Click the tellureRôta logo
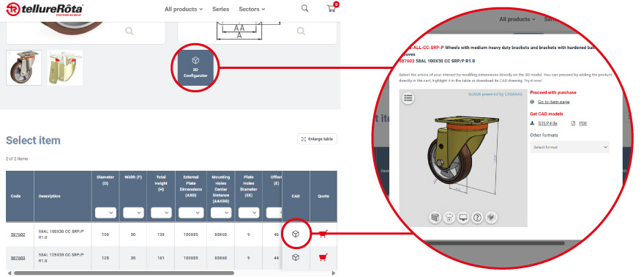 point(45,9)
